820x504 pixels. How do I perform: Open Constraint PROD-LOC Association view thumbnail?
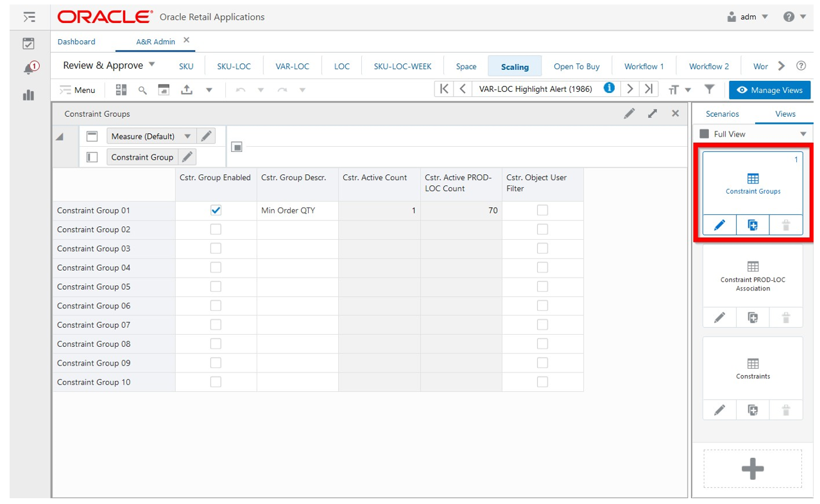coord(753,276)
